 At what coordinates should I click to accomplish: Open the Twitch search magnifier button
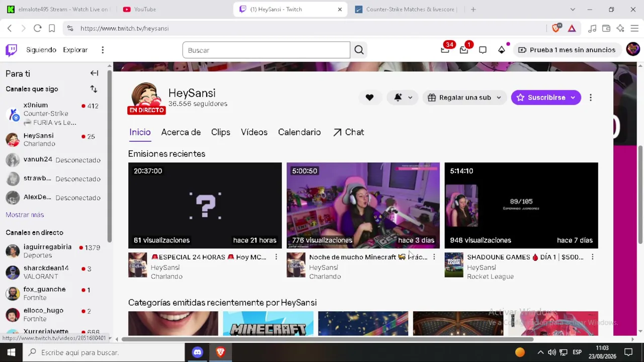(359, 50)
